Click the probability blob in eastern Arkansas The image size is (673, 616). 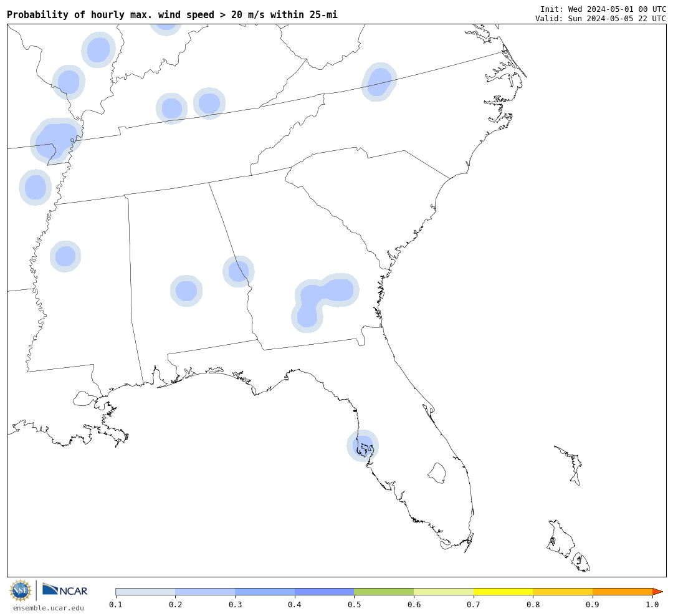pyautogui.click(x=35, y=187)
